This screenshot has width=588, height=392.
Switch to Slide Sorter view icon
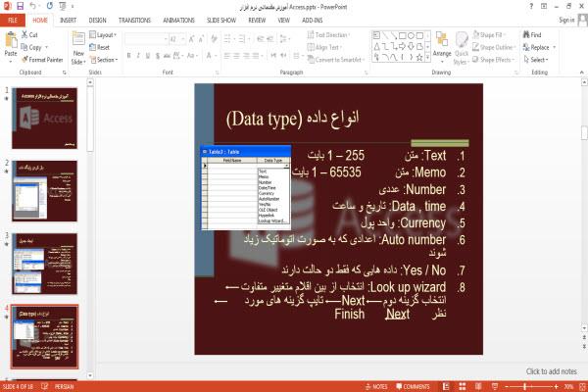pos(463,386)
